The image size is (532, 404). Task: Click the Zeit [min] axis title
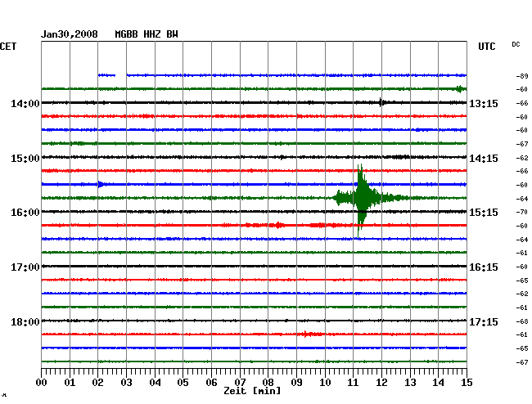coord(252,391)
